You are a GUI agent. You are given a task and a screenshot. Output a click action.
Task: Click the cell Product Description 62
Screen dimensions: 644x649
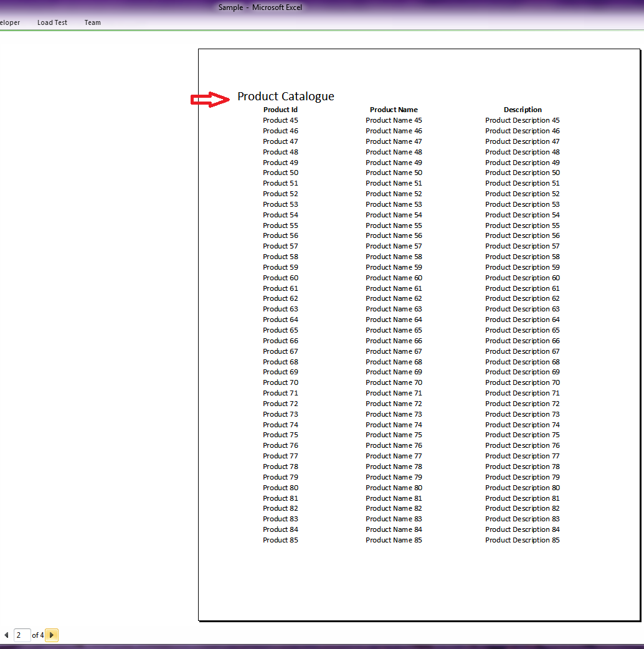coord(523,298)
